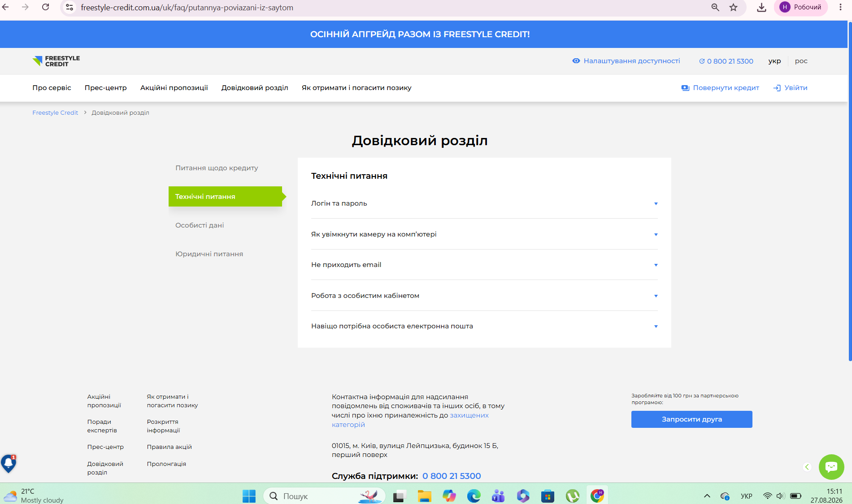Open Microsoft Store from taskbar
852x504 pixels.
pyautogui.click(x=548, y=496)
